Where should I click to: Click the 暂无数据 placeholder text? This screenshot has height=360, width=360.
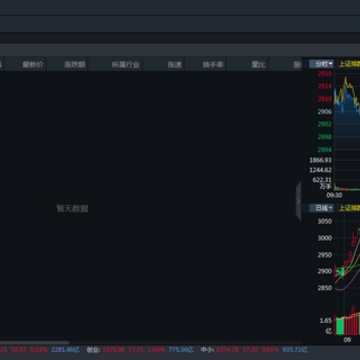pyautogui.click(x=72, y=209)
